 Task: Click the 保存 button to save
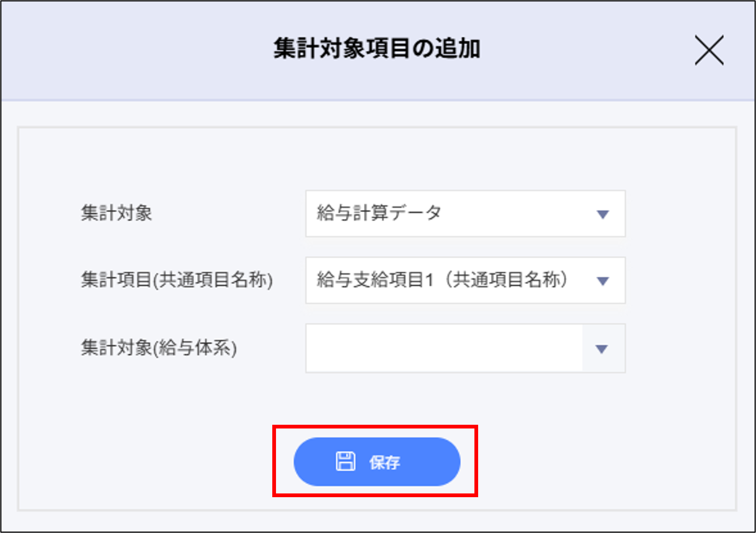tap(377, 462)
